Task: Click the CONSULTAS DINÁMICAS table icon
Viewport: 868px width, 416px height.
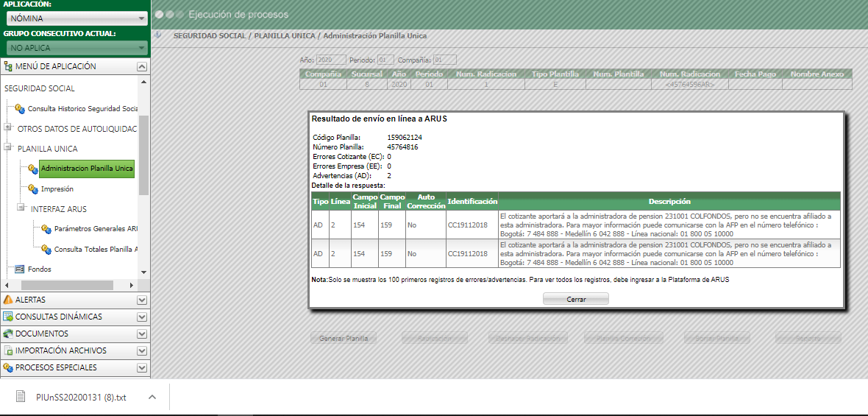Action: tap(8, 317)
